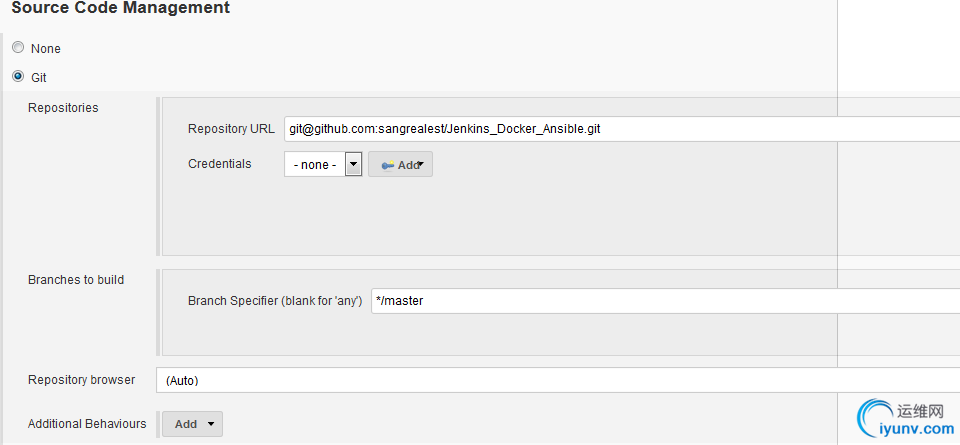Focus the Repository URL text field
The width and height of the screenshot is (960, 445).
(621, 129)
